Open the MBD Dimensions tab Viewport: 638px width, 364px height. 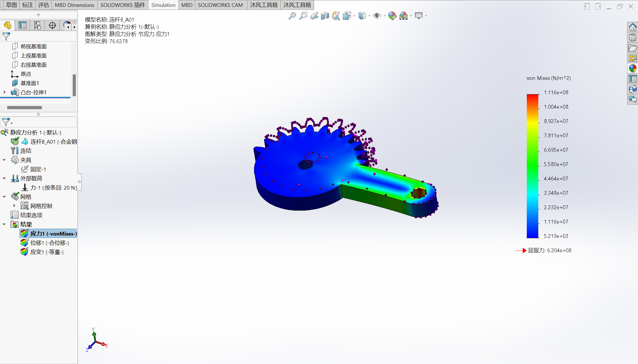point(74,5)
